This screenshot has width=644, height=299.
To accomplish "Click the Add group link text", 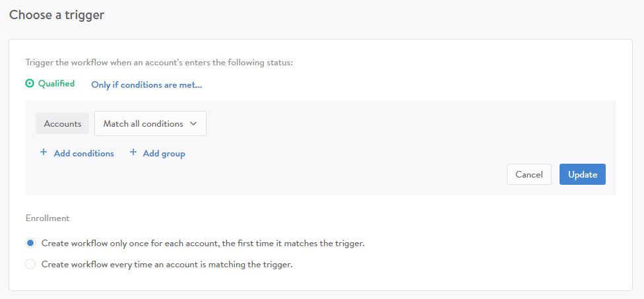I will pyautogui.click(x=164, y=153).
